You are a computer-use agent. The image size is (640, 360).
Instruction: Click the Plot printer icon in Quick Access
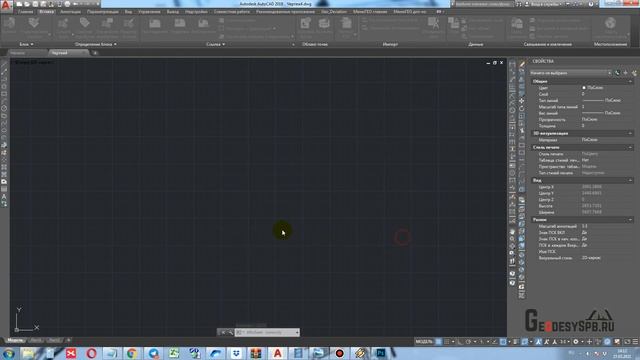click(x=67, y=4)
